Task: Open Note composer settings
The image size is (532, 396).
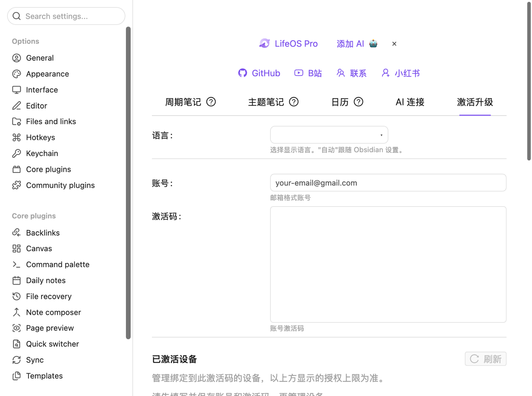Action: click(x=54, y=312)
